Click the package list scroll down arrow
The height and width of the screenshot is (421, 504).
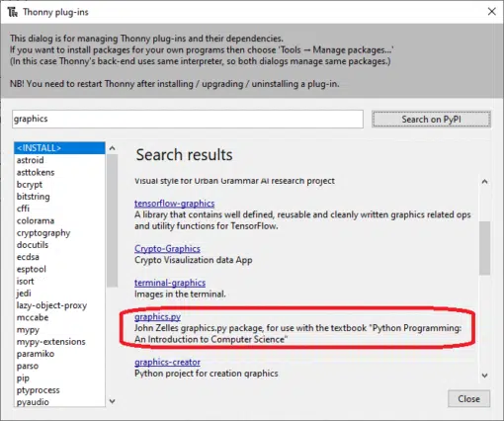(112, 401)
